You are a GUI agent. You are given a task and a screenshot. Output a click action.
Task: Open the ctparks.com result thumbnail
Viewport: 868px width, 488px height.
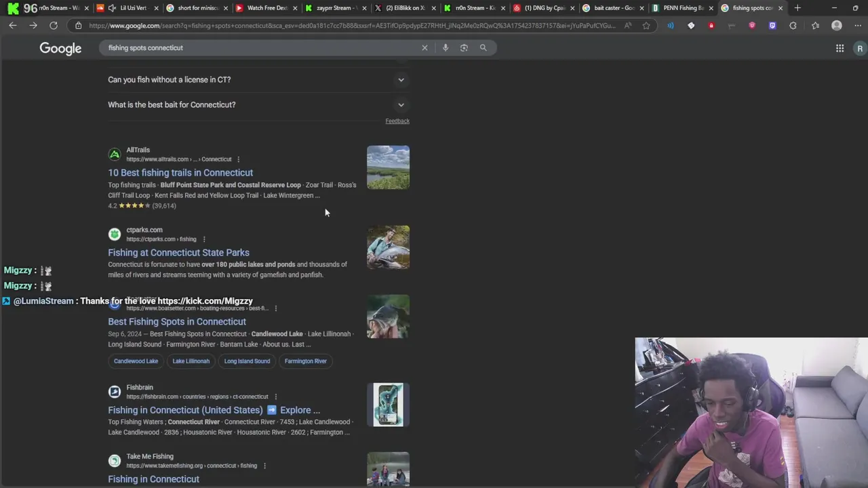(x=388, y=247)
